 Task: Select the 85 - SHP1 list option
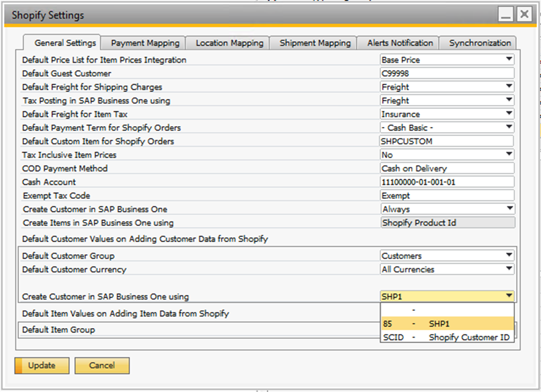click(x=447, y=323)
